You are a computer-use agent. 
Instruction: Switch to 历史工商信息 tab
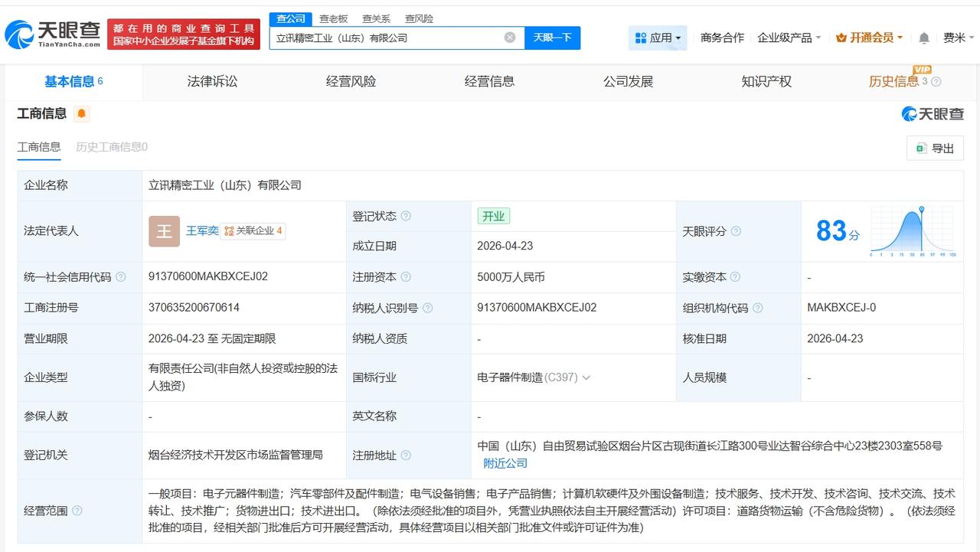[112, 148]
